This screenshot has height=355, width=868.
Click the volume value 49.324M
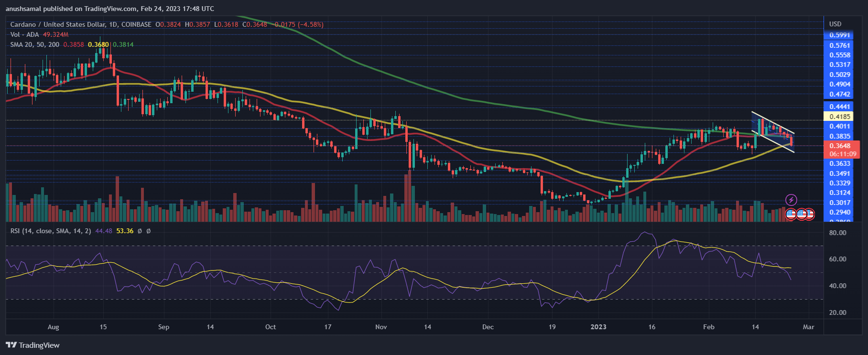[55, 34]
